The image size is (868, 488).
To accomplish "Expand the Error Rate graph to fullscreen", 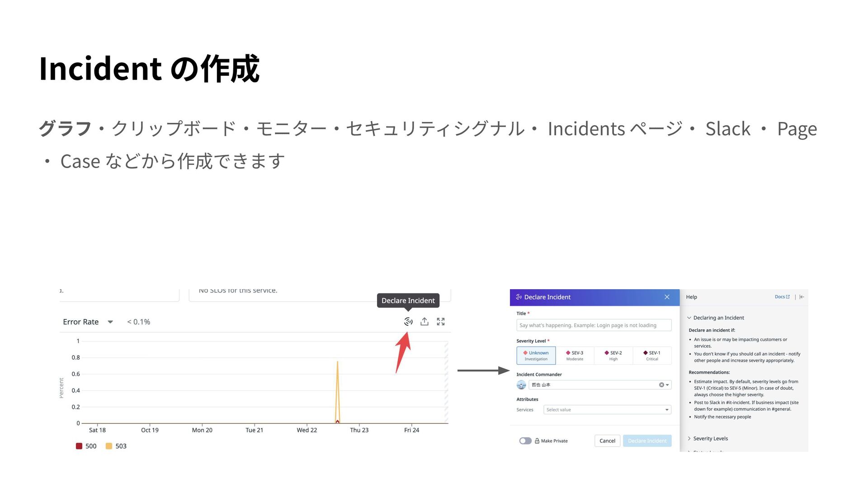I will click(x=441, y=322).
